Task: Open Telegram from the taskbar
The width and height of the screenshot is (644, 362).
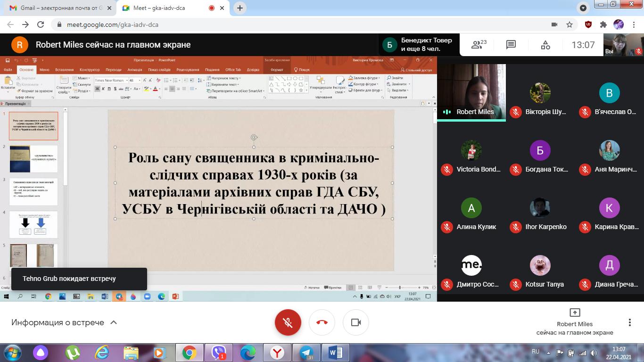Action: pos(306,353)
